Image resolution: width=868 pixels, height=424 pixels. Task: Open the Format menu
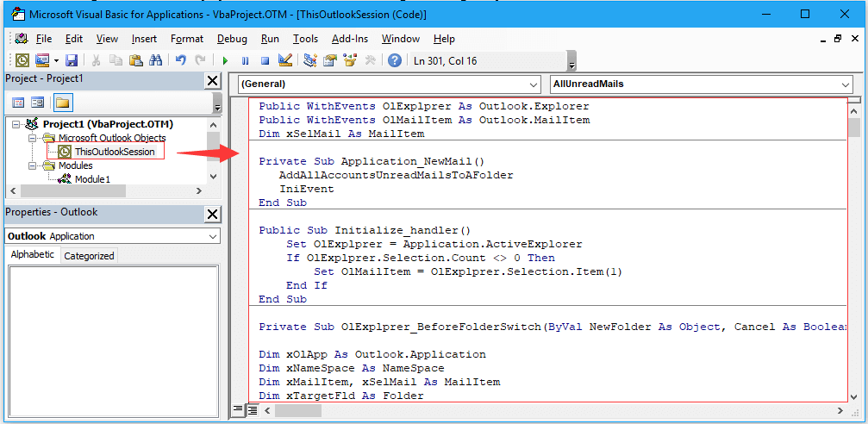click(x=187, y=39)
